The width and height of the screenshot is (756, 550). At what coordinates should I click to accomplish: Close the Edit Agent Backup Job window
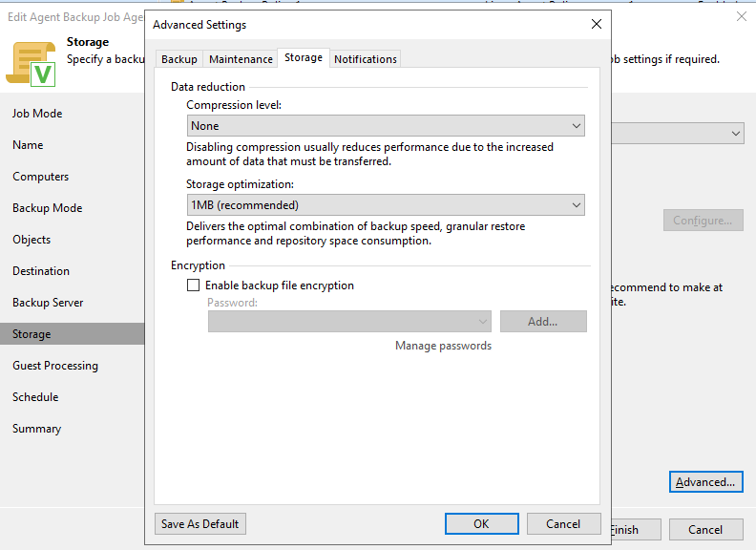pos(742,15)
